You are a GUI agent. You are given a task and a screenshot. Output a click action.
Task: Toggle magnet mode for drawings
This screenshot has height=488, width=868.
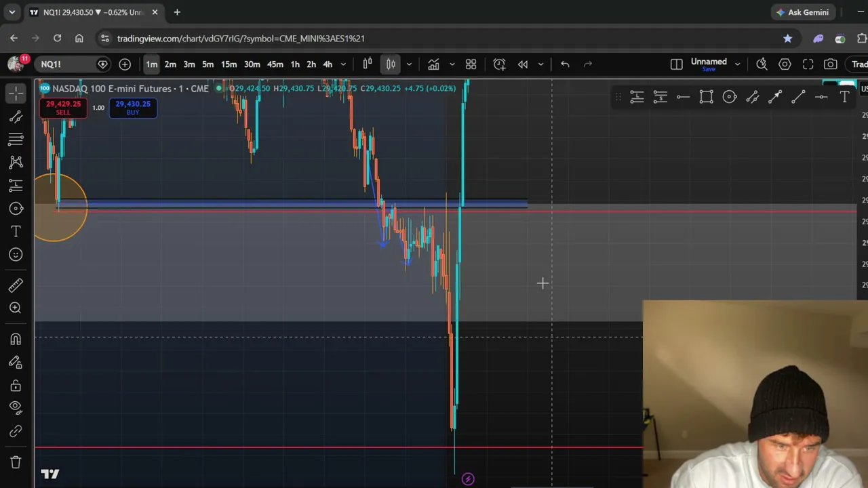pyautogui.click(x=16, y=339)
